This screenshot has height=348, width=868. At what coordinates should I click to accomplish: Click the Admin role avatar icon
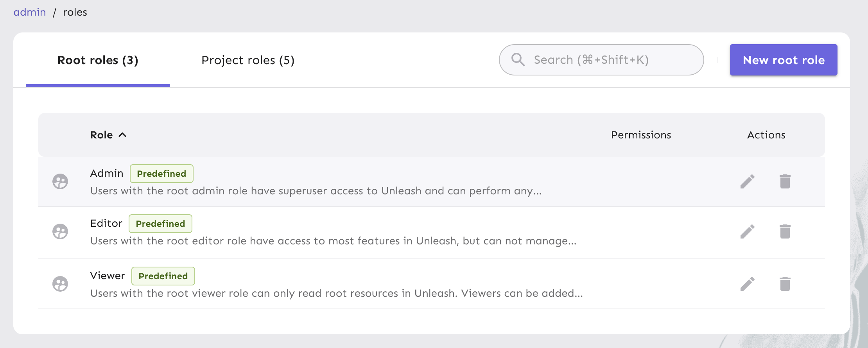tap(61, 181)
